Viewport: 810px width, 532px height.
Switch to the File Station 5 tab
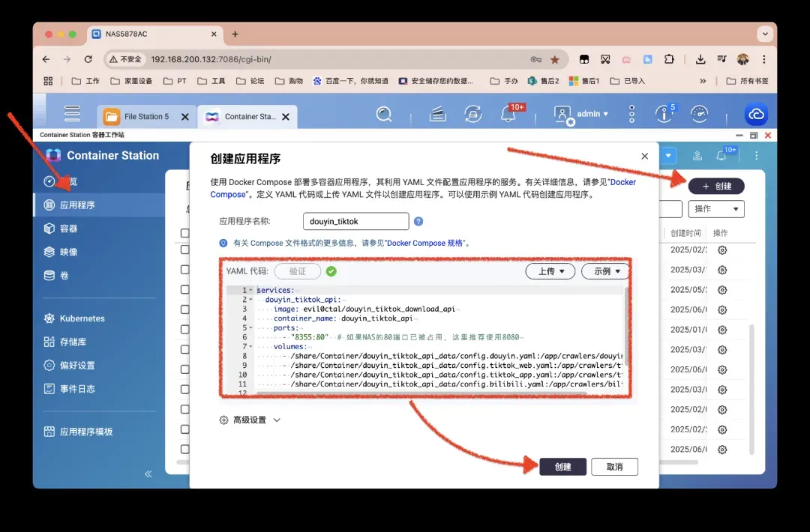tap(146, 117)
